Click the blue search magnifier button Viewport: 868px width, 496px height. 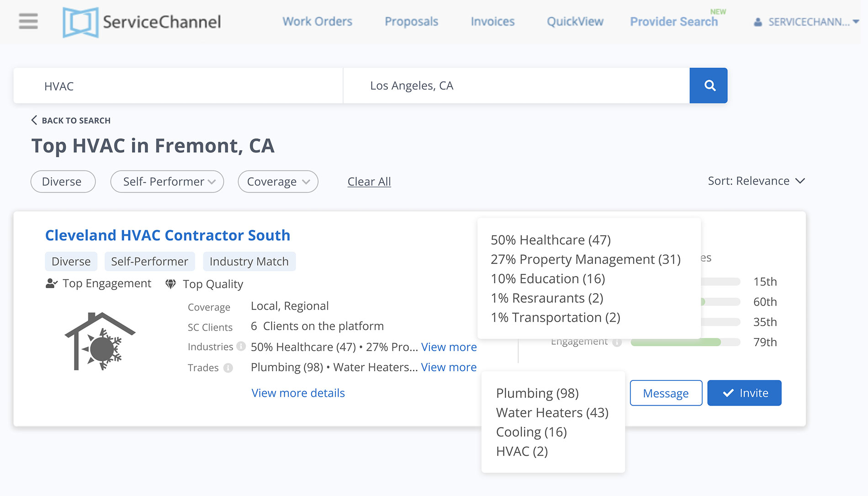pos(708,85)
